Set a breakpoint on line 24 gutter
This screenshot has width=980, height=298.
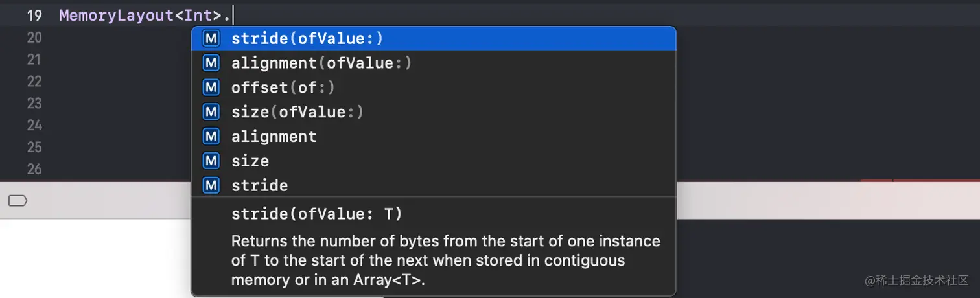pos(34,125)
